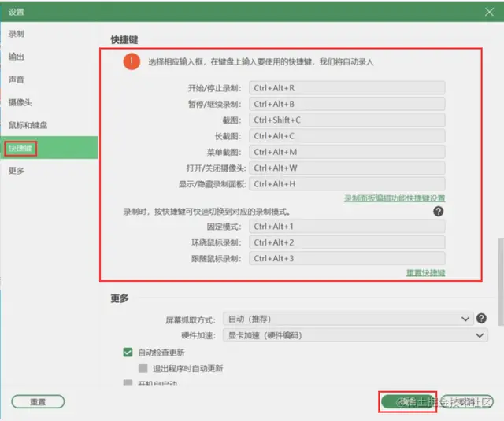The height and width of the screenshot is (421, 504).
Task: Click the 显示/隐藏录制面板 shortcut field
Action: click(x=346, y=184)
